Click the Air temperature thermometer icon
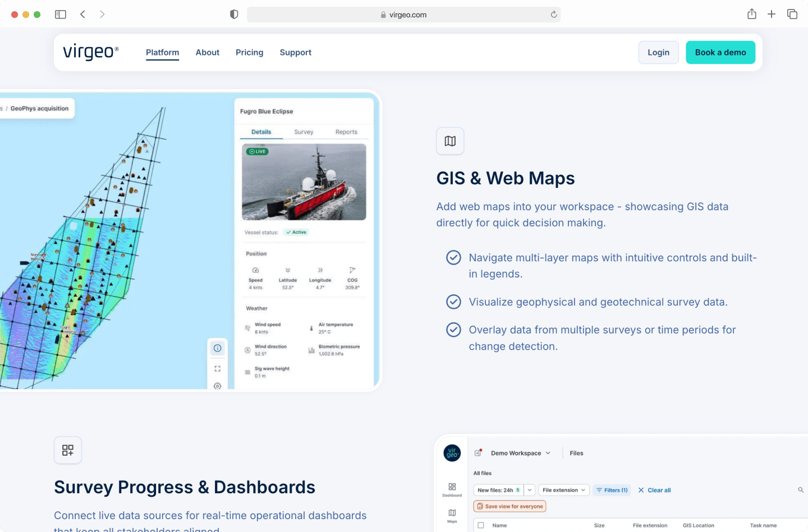The image size is (808, 532). point(311,328)
